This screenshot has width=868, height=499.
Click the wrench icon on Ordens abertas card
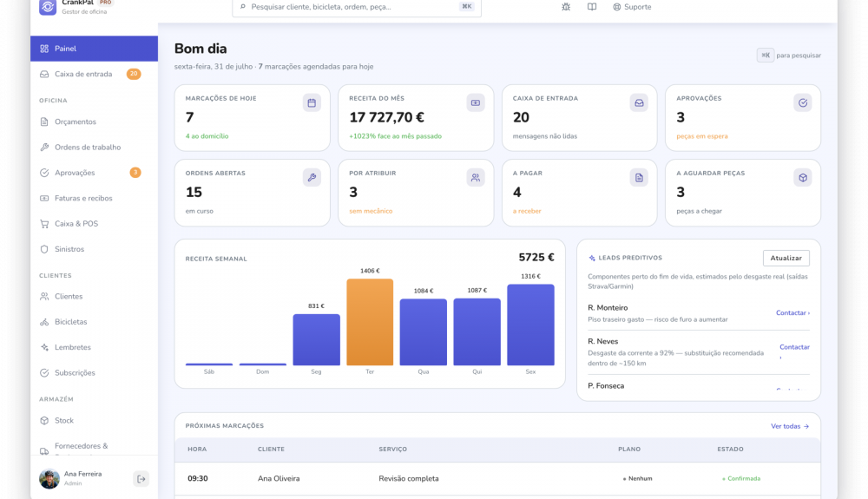click(312, 178)
